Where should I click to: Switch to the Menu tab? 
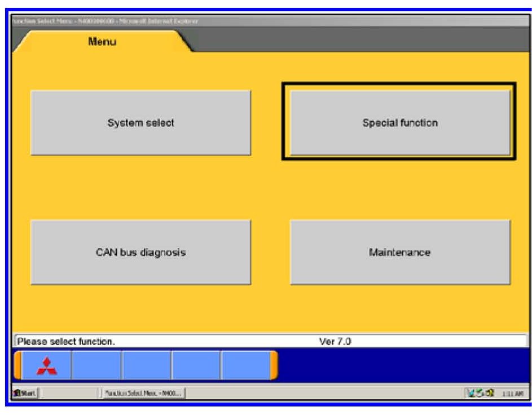coord(102,41)
